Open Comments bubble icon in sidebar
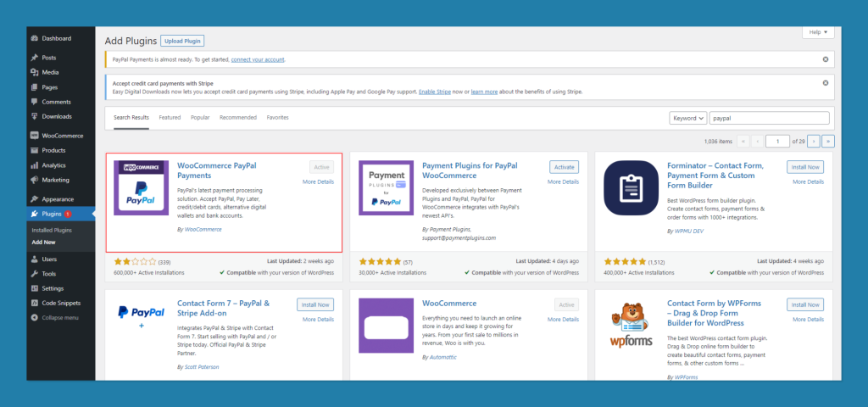This screenshot has height=407, width=868. (34, 102)
